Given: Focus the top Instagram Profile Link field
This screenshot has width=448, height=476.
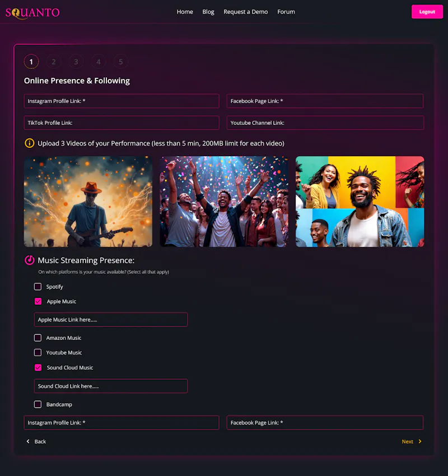Looking at the screenshot, I should click(x=122, y=101).
